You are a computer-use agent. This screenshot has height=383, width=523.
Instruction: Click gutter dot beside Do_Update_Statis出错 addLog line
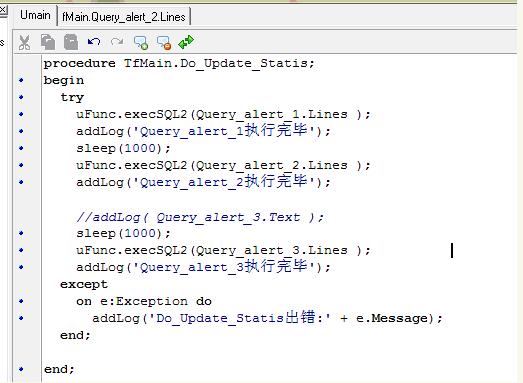(x=22, y=318)
